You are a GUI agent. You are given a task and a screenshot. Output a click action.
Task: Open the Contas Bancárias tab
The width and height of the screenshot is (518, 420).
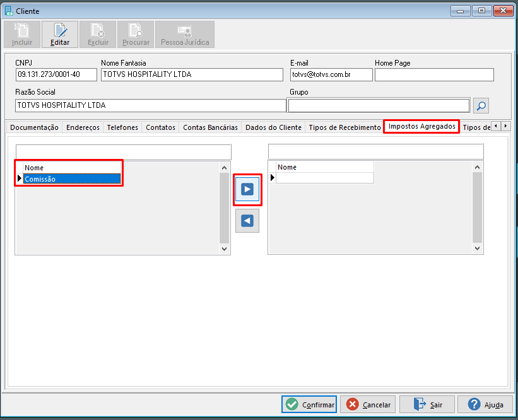[x=211, y=127]
